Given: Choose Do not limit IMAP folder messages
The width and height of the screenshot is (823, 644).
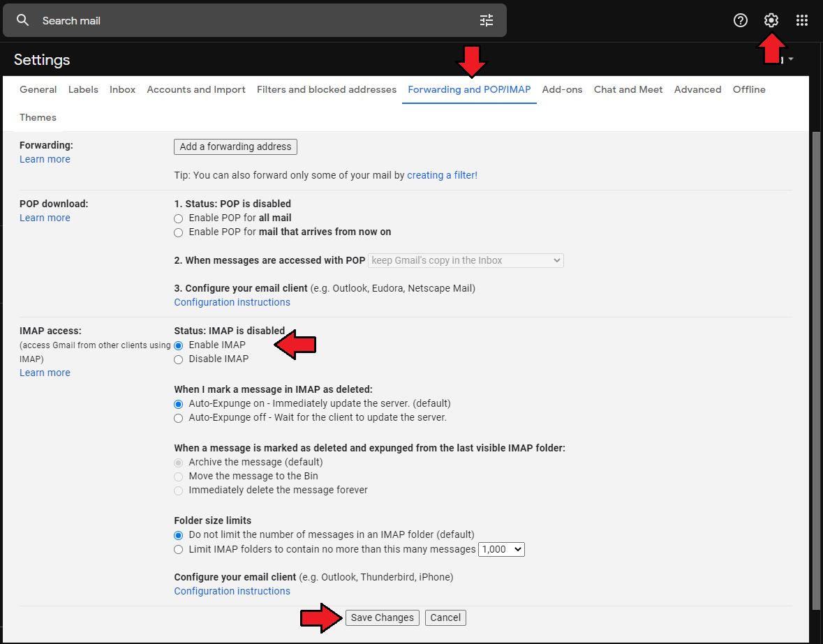Looking at the screenshot, I should coord(179,535).
